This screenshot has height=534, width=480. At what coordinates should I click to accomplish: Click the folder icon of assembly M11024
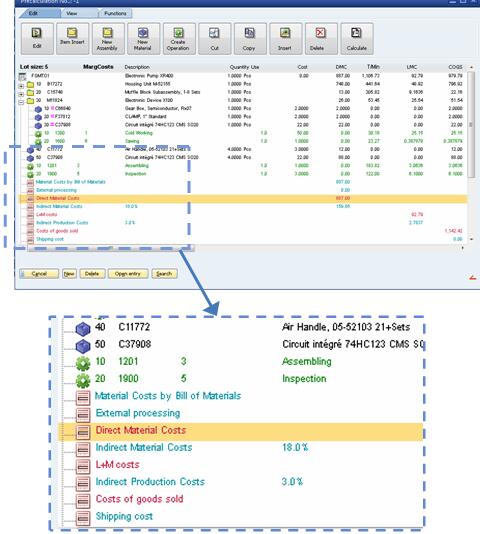coord(30,100)
